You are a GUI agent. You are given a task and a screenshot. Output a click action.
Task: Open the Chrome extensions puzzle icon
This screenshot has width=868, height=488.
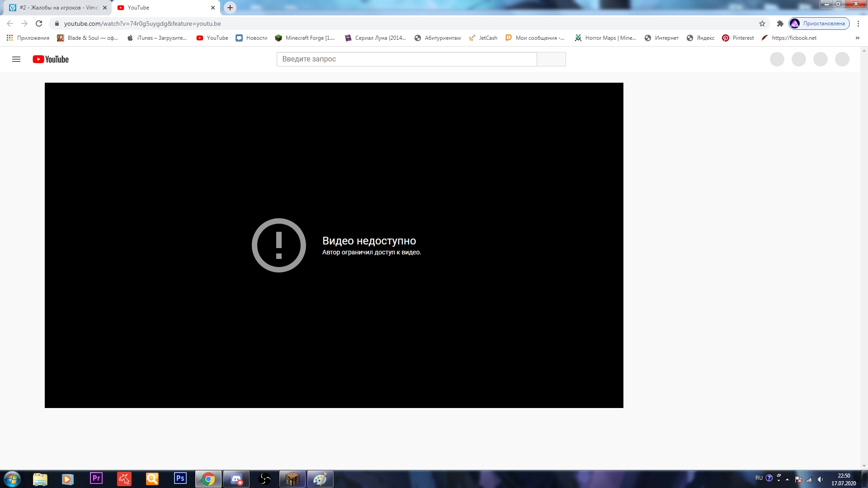click(x=780, y=23)
